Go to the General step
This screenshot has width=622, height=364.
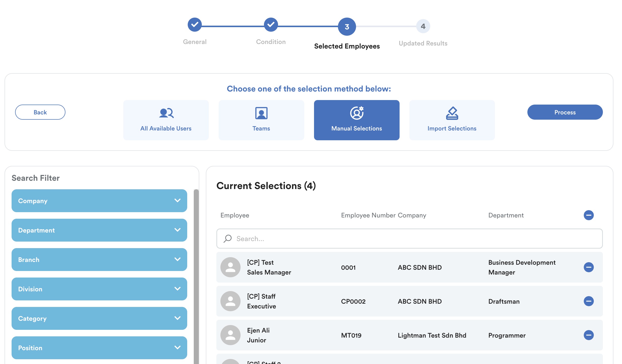click(x=195, y=25)
